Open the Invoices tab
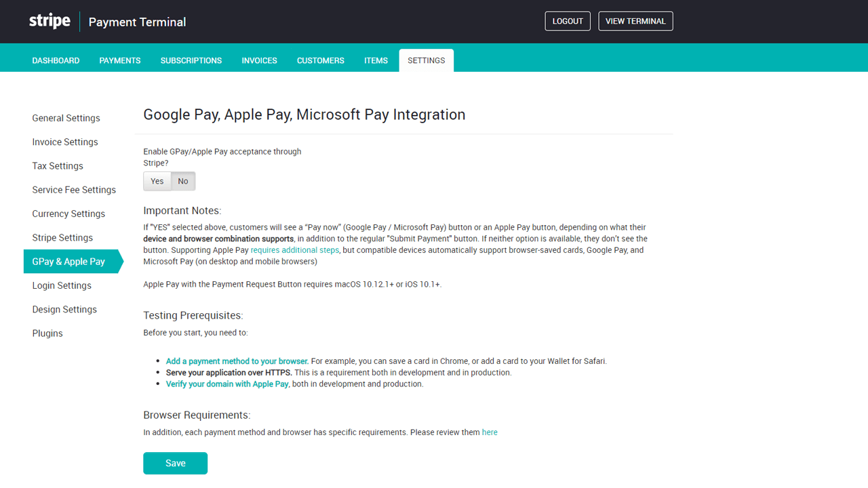Viewport: 868px width, 488px height. click(x=259, y=60)
